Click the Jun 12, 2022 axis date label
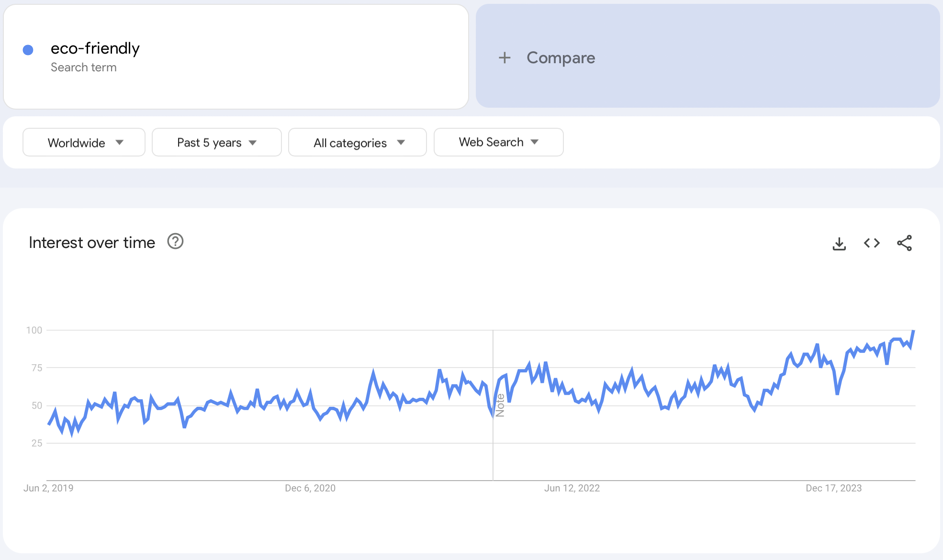 pyautogui.click(x=572, y=488)
